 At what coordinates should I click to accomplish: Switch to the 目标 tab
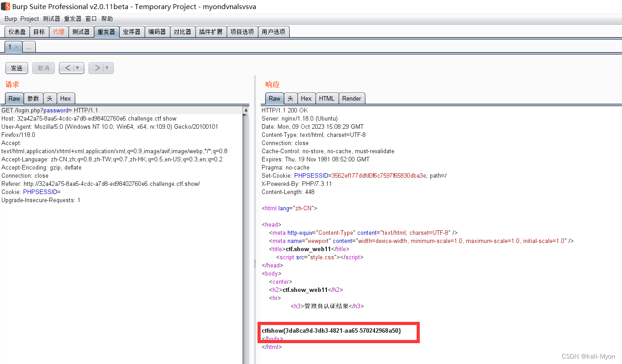(x=39, y=32)
